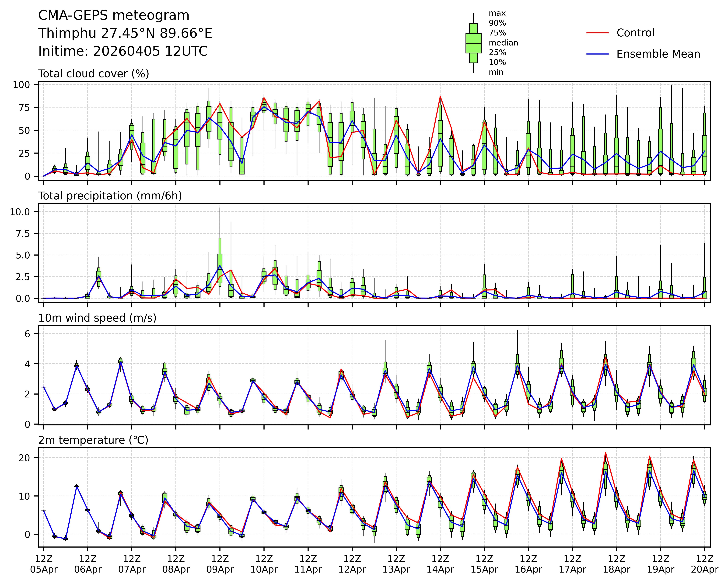Click the '2m temperature (℃)' panel title

pos(93,440)
